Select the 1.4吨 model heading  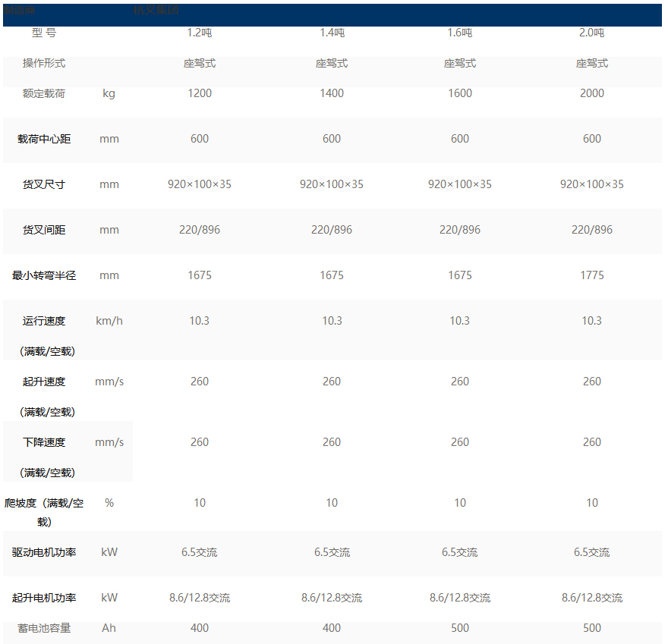(x=332, y=33)
